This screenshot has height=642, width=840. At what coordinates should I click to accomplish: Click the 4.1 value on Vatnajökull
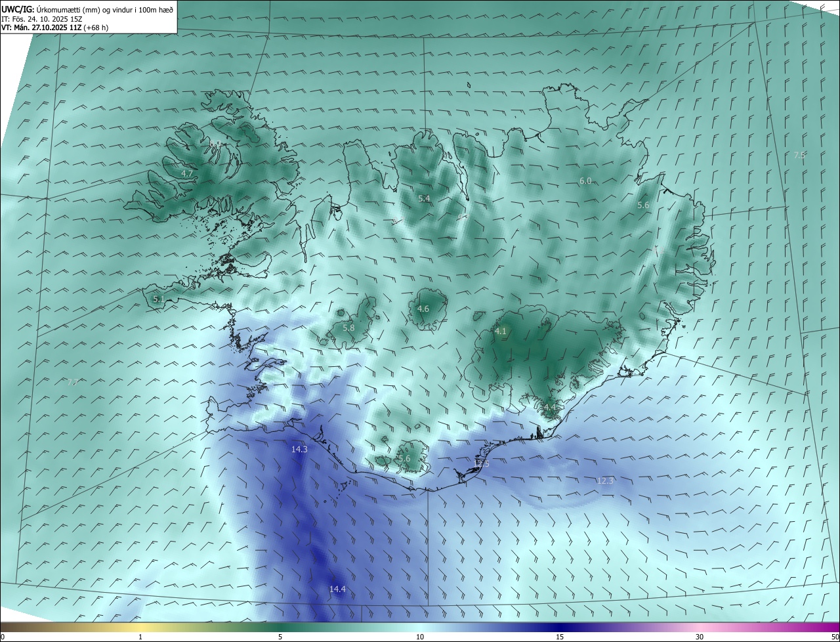(501, 332)
